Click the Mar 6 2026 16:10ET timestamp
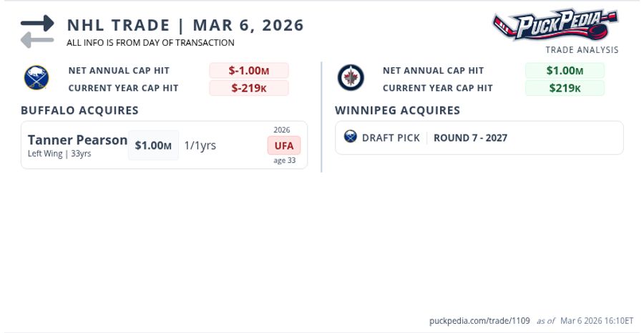 (596, 321)
